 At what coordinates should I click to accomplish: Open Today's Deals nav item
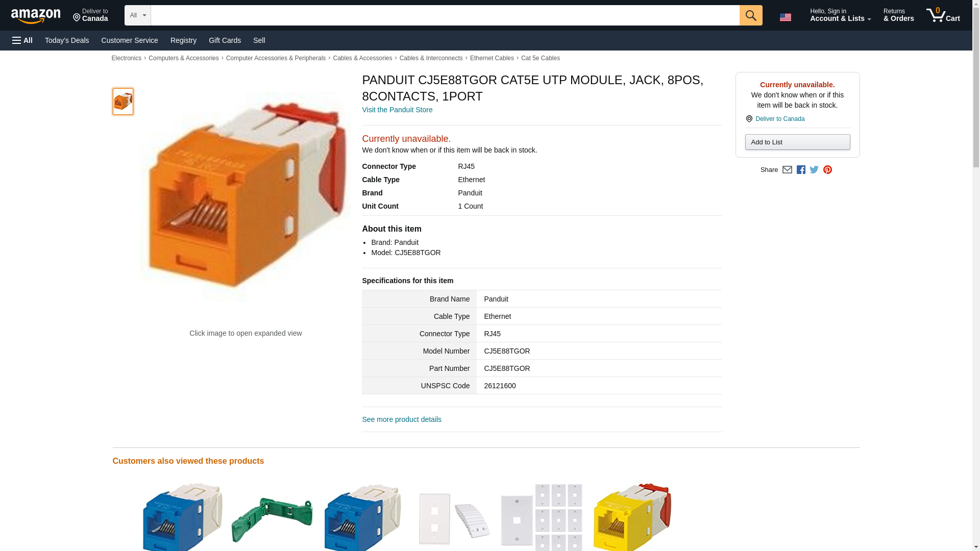tap(67, 40)
